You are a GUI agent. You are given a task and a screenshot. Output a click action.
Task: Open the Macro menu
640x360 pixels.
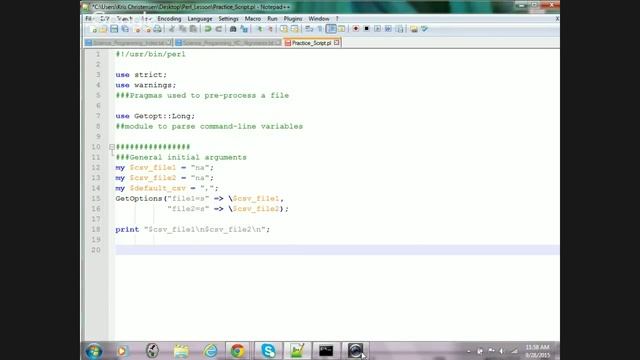253,19
